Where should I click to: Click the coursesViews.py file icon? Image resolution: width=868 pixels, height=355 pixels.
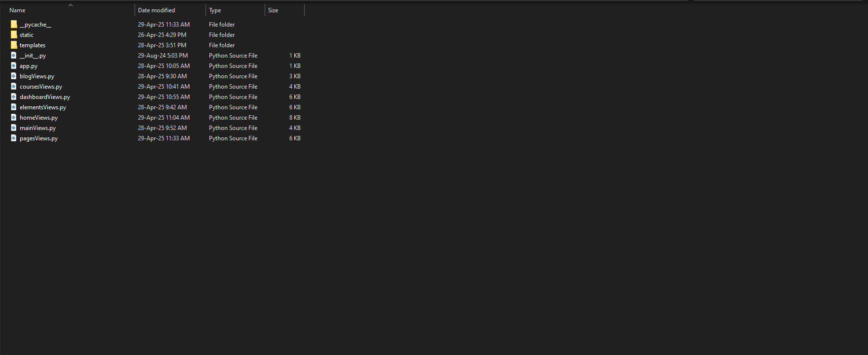click(14, 87)
